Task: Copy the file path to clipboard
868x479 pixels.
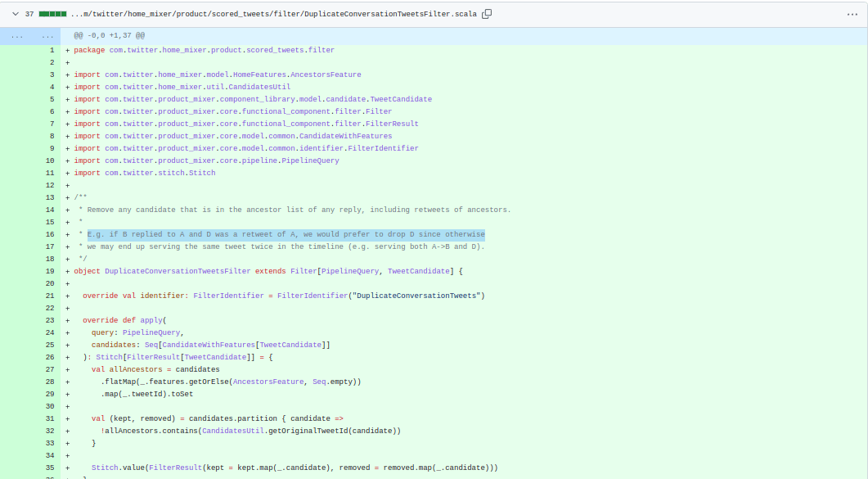Action: [487, 14]
